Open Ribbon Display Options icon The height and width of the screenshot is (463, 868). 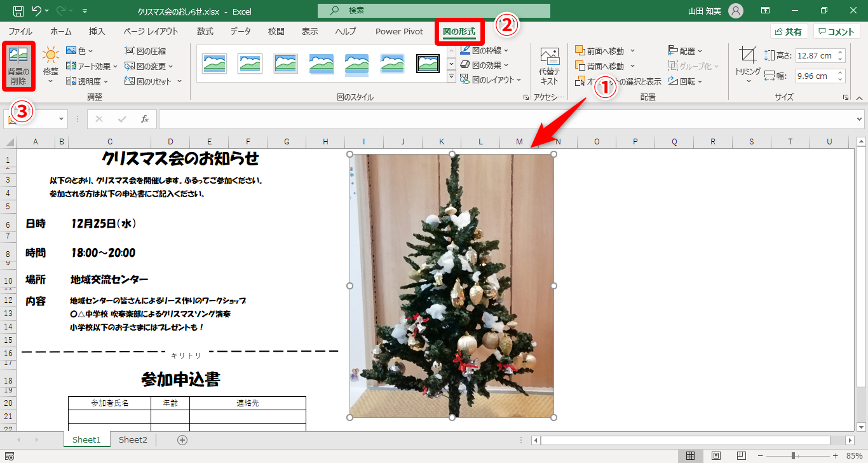(766, 11)
